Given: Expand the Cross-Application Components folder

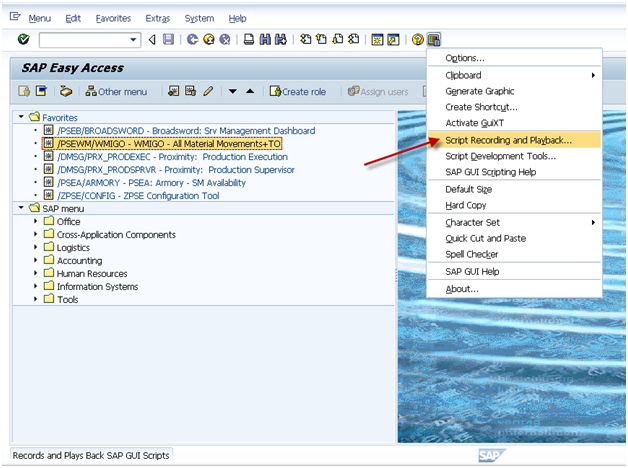Looking at the screenshot, I should tap(35, 234).
